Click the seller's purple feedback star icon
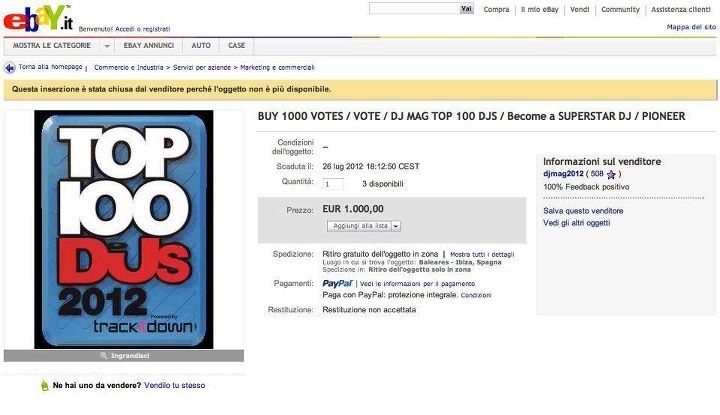 [x=611, y=174]
